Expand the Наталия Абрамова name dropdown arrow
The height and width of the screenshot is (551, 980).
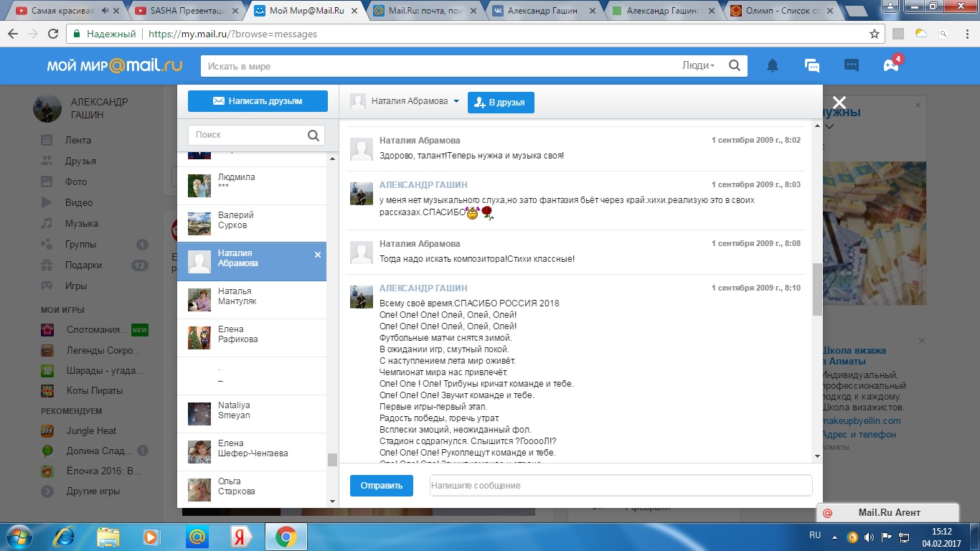pyautogui.click(x=456, y=102)
